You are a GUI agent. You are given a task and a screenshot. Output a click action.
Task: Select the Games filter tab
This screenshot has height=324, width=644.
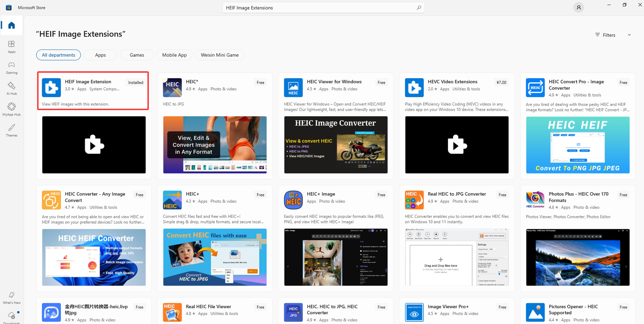[137, 55]
